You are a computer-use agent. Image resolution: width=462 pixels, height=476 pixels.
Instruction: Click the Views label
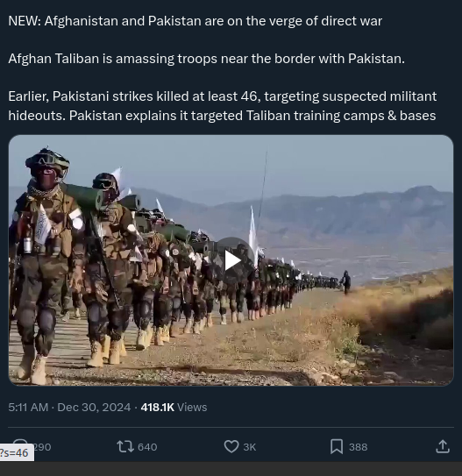(192, 408)
